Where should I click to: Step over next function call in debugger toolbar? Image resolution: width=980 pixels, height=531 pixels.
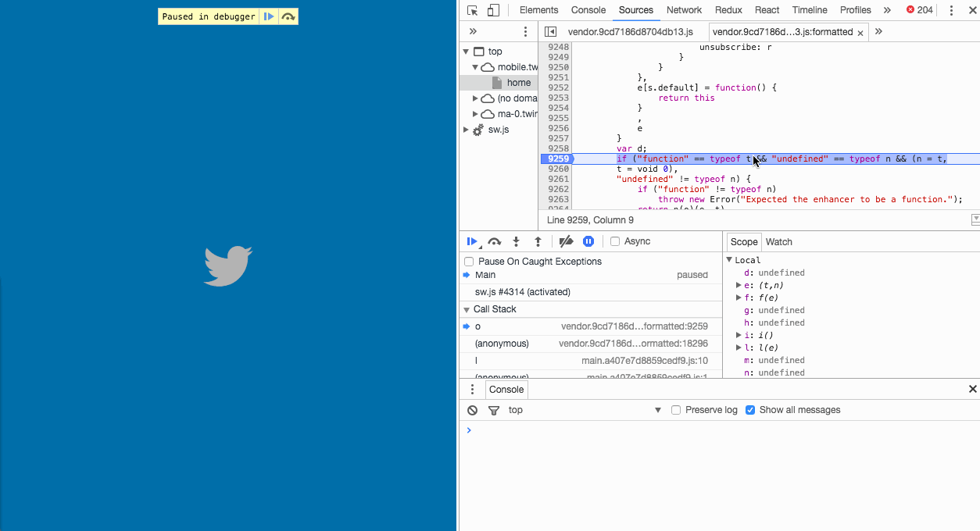tap(494, 242)
